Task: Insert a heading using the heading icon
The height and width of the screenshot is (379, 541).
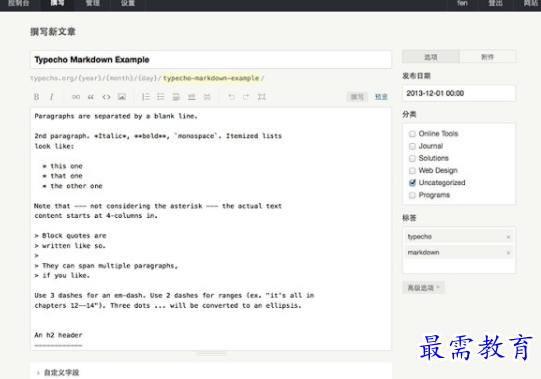Action: click(176, 97)
